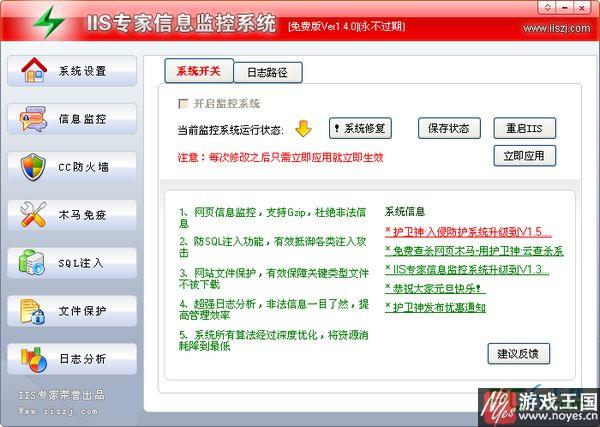Open the SQL注入 settings section
This screenshot has width=600, height=427.
coord(72,263)
